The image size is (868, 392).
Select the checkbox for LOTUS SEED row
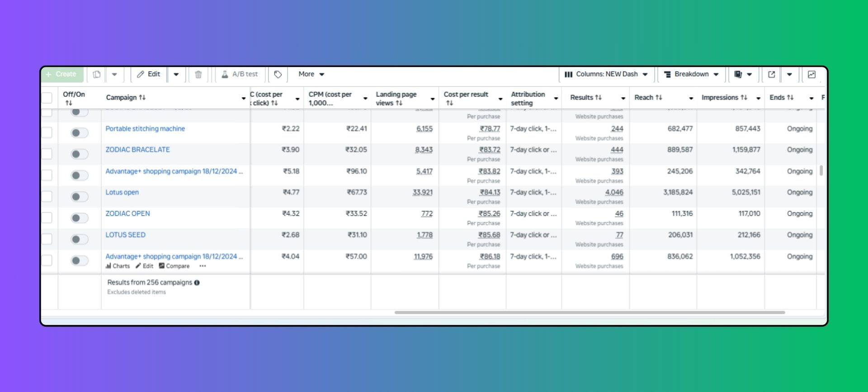[x=47, y=239]
